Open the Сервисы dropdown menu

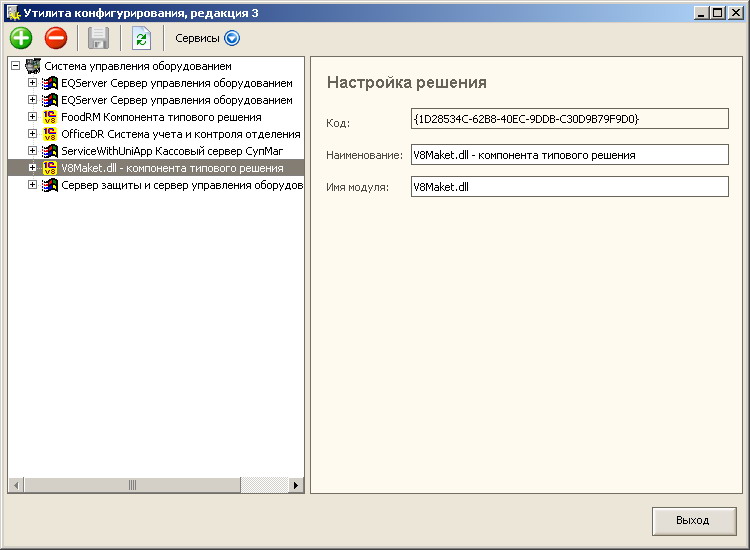(x=232, y=39)
